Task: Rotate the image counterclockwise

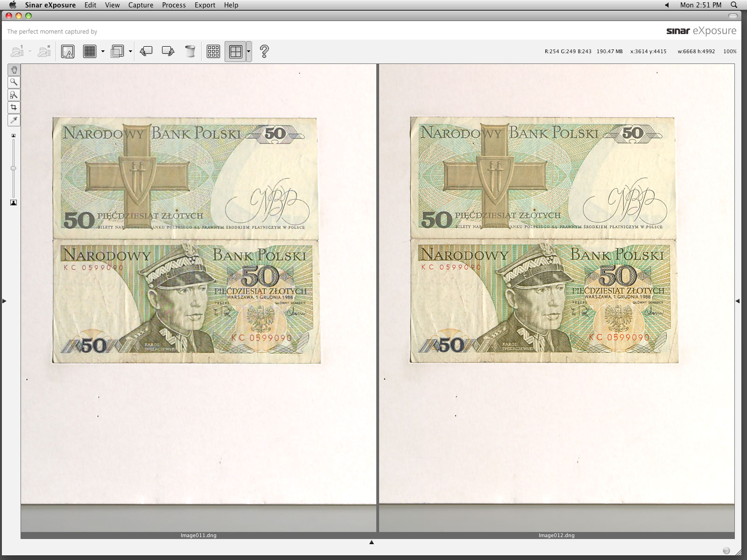Action: point(146,51)
